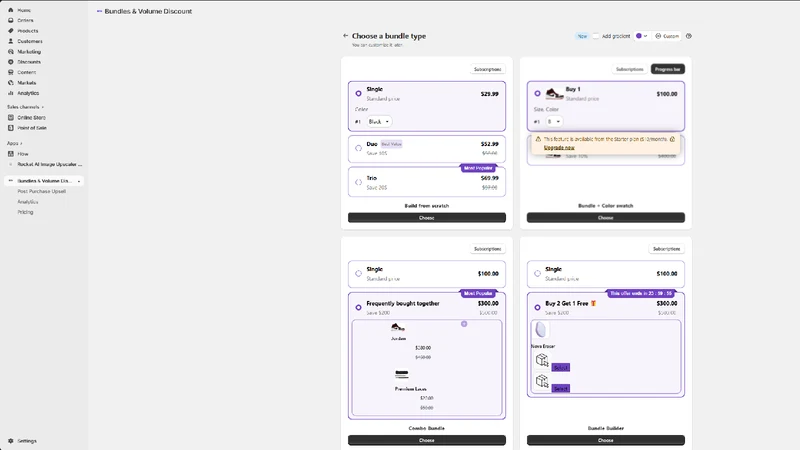Screen dimensions: 800x450
Task: Toggle the Add gradient checkbox
Action: 595,36
